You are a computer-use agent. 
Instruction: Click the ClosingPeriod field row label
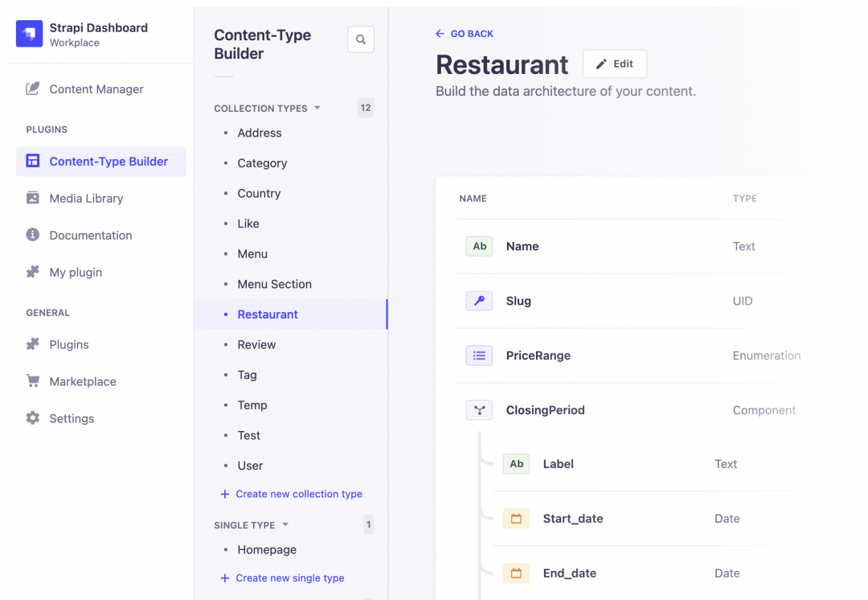pyautogui.click(x=545, y=410)
